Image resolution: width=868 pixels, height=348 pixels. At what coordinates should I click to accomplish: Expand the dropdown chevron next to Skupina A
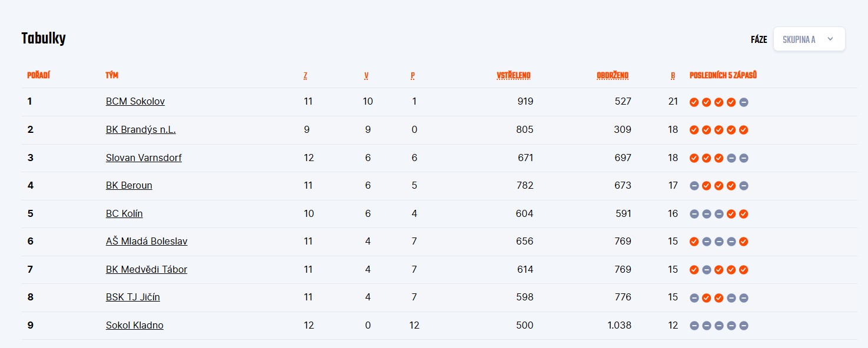click(830, 39)
